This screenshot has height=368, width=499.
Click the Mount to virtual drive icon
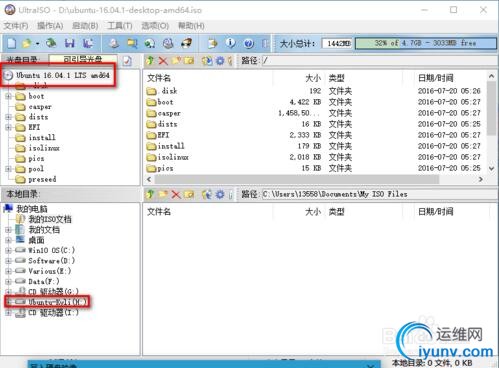(x=168, y=43)
